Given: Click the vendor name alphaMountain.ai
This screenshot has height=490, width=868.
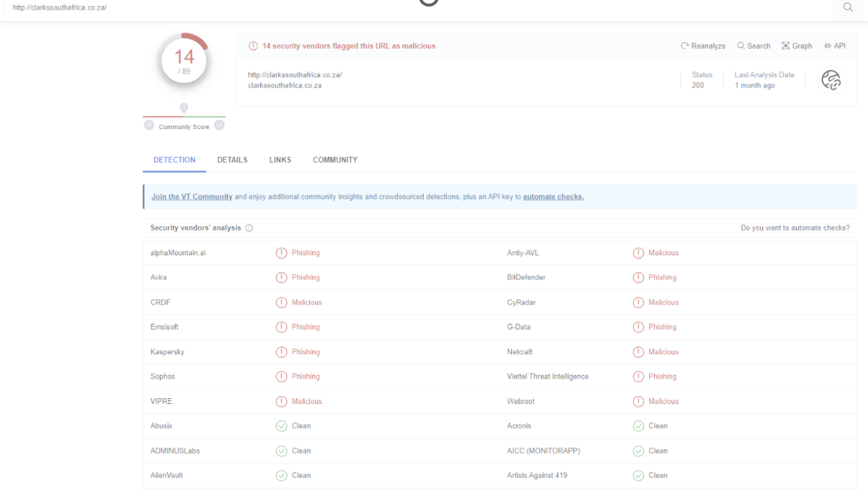Looking at the screenshot, I should [178, 253].
